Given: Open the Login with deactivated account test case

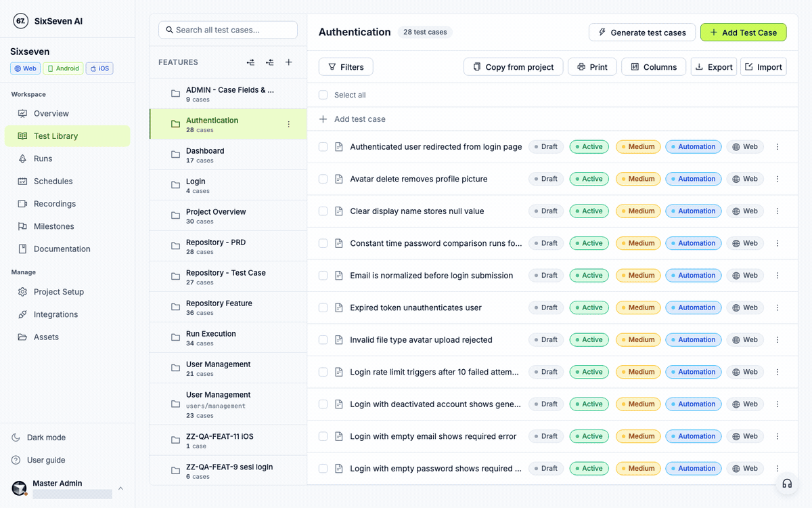Looking at the screenshot, I should coord(436,404).
